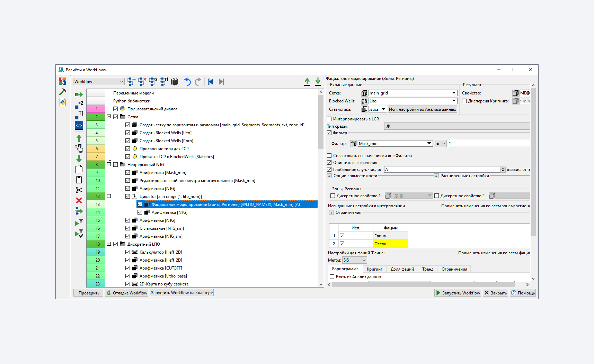Expand Расширенные настройки section
This screenshot has height=364, width=594.
436,176
